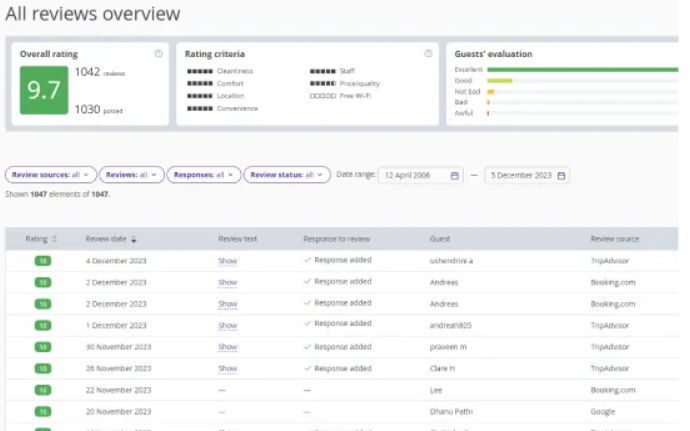The image size is (690, 431).
Task: Open the Review status filter dropdown
Action: (286, 174)
